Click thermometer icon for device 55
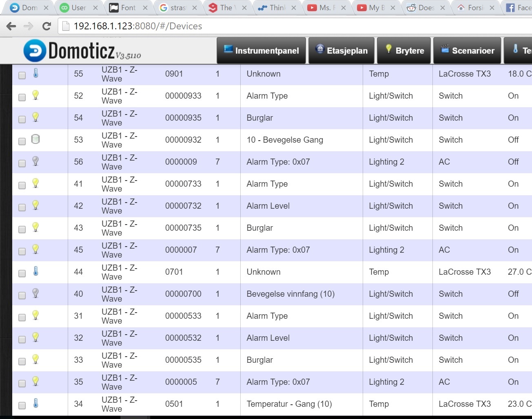The image size is (532, 419). pyautogui.click(x=36, y=73)
